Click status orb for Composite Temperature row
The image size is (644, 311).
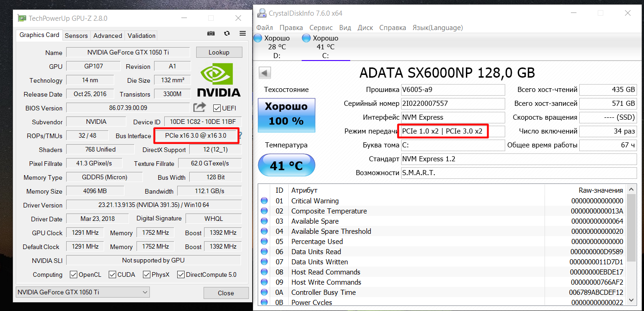(264, 211)
